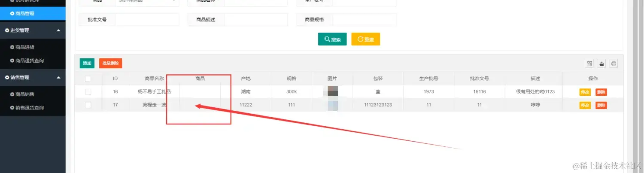Image resolution: width=644 pixels, height=173 pixels.
Task: Open 商品销售 in the sidebar
Action: tap(33, 94)
